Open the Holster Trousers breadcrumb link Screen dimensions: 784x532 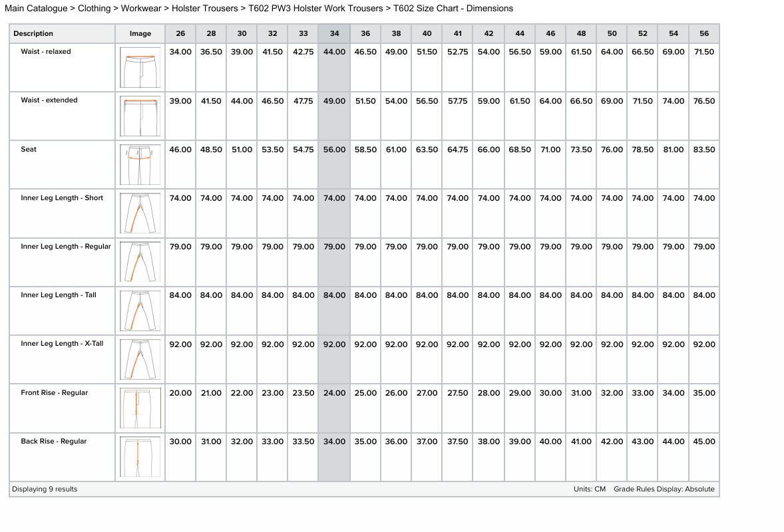click(x=204, y=9)
